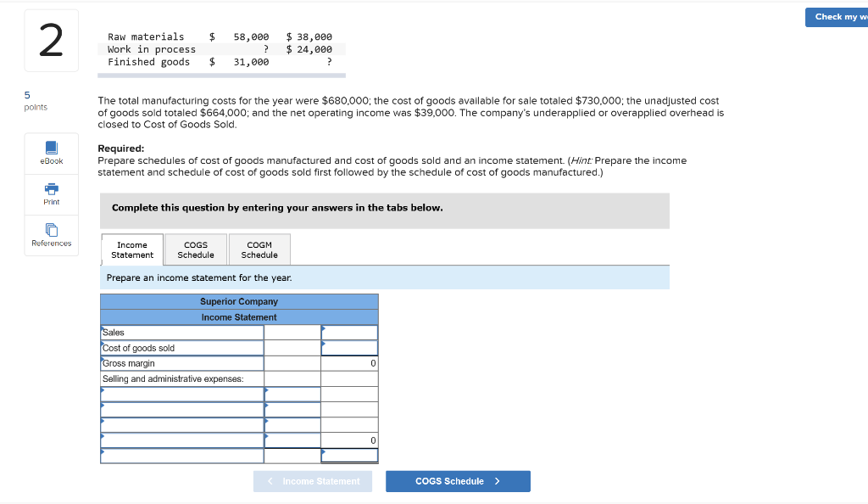
Task: Switch to the Income Statement tab
Action: click(x=132, y=249)
